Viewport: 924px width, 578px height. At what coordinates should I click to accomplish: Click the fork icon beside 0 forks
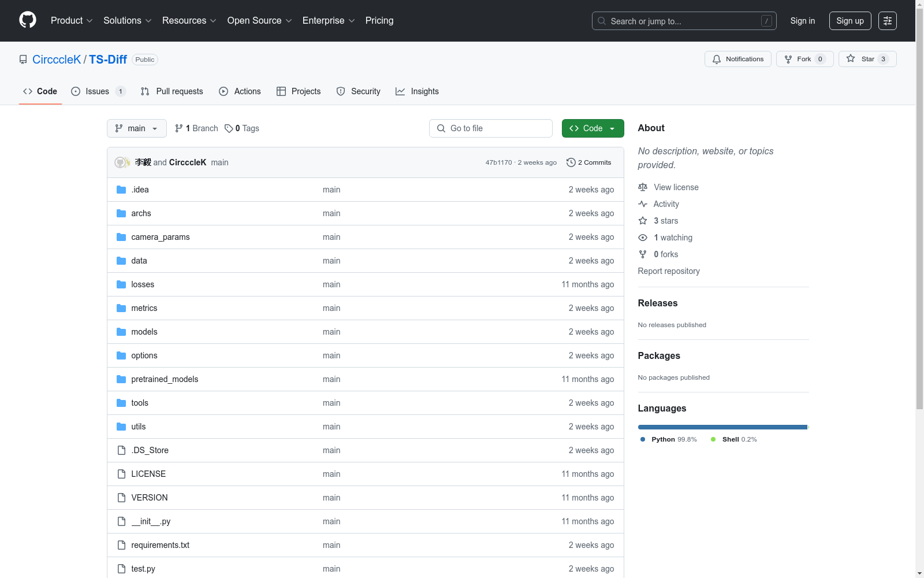pos(643,254)
